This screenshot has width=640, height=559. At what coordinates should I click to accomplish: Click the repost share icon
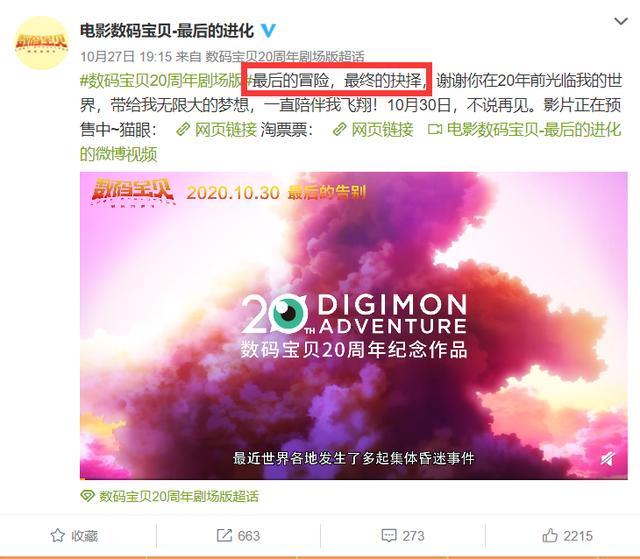point(224,535)
